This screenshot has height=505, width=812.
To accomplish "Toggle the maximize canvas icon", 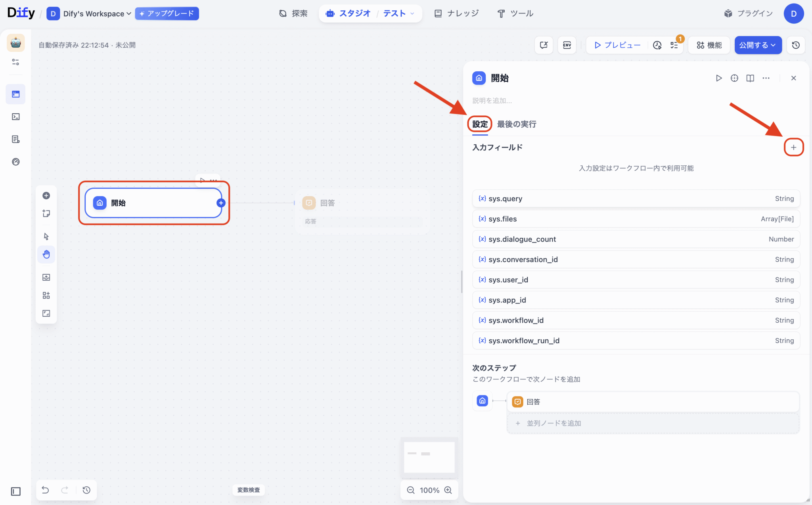I will click(46, 314).
